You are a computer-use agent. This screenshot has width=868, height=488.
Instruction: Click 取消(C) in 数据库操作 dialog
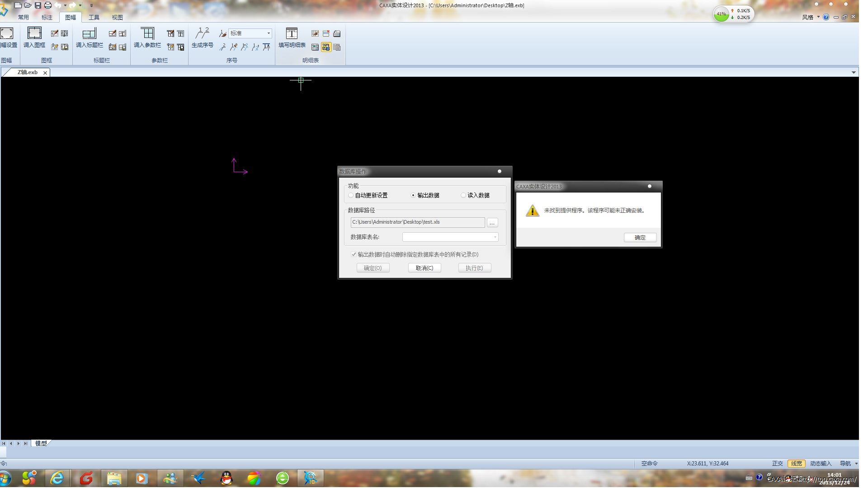(425, 268)
